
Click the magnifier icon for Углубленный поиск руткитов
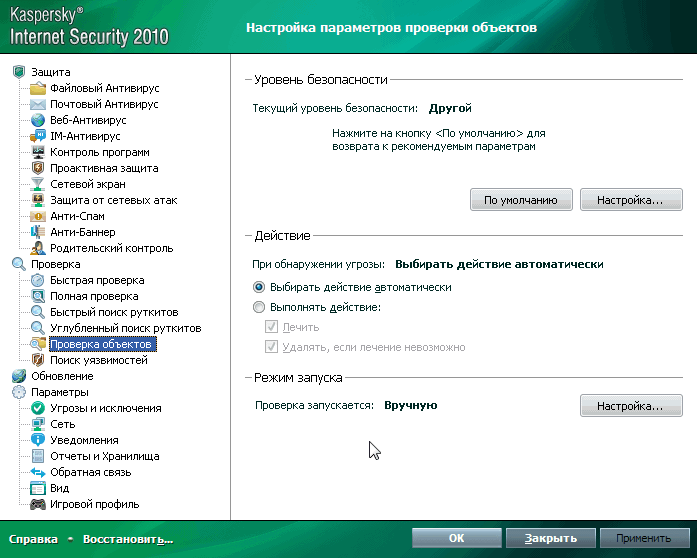pyautogui.click(x=38, y=328)
